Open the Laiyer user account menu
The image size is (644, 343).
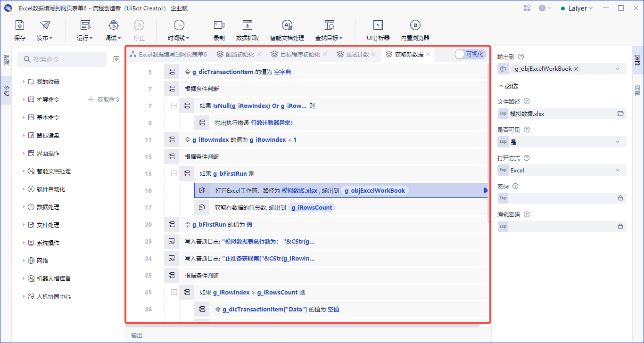click(577, 8)
